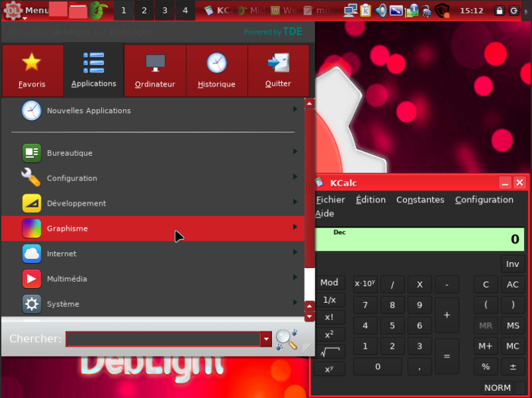Expand the Nouvelles Applications submenu arrow

tap(295, 110)
